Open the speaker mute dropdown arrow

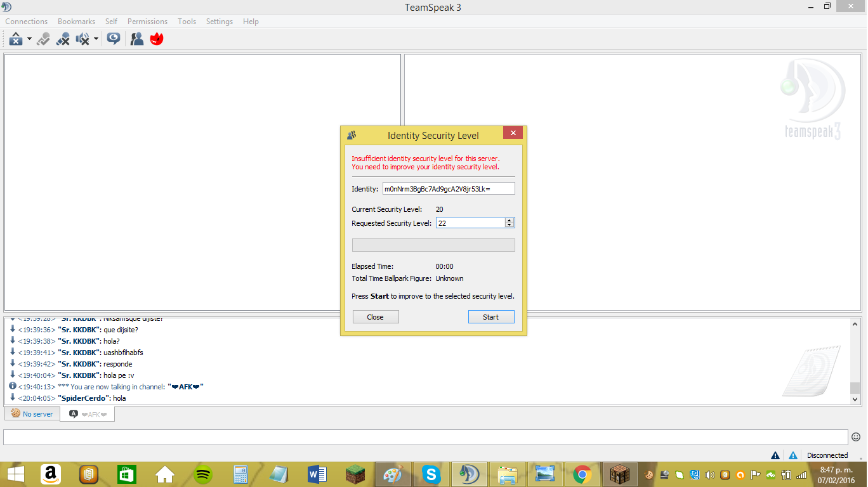coord(96,39)
